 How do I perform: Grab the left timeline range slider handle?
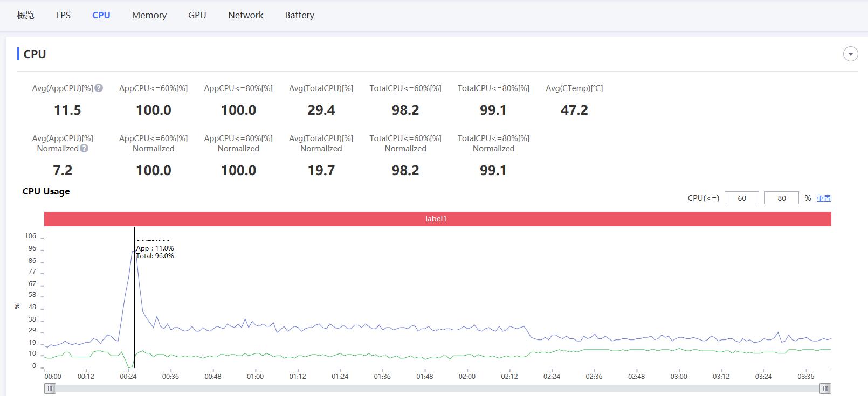[50, 388]
